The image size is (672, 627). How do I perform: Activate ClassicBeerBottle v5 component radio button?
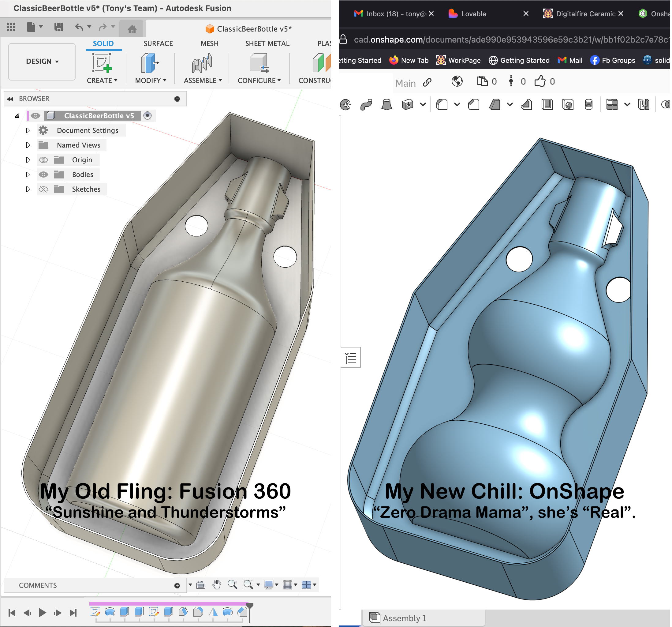pos(147,116)
